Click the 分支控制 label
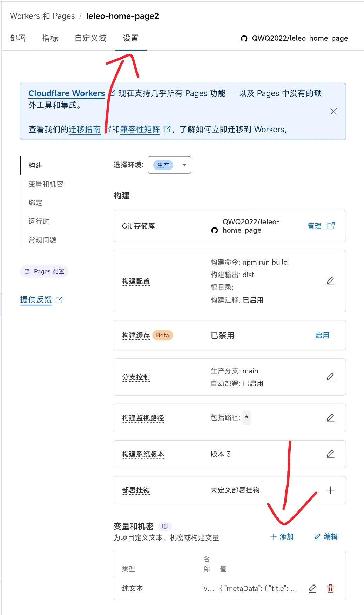This screenshot has height=615, width=364. pyautogui.click(x=136, y=377)
